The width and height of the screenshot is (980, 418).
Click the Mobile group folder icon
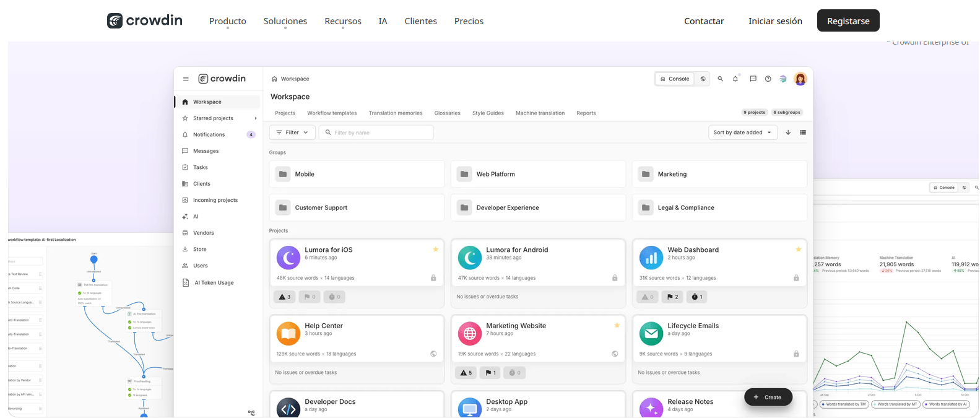point(283,174)
